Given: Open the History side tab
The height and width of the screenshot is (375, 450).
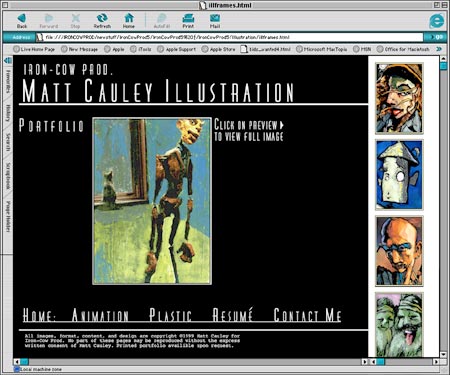Looking at the screenshot, I should click(8, 113).
